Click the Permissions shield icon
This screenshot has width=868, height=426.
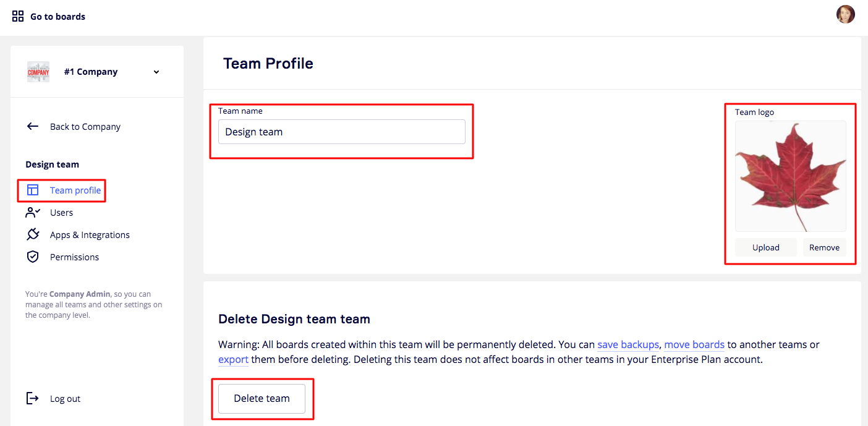33,257
